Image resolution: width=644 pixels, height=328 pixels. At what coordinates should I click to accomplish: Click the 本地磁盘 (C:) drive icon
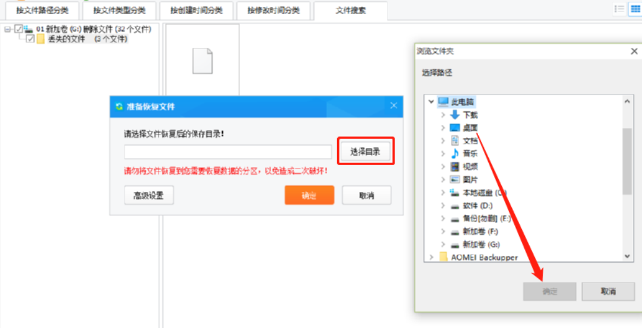click(454, 192)
